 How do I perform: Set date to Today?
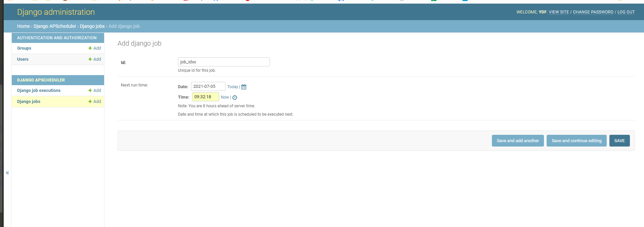tap(233, 87)
